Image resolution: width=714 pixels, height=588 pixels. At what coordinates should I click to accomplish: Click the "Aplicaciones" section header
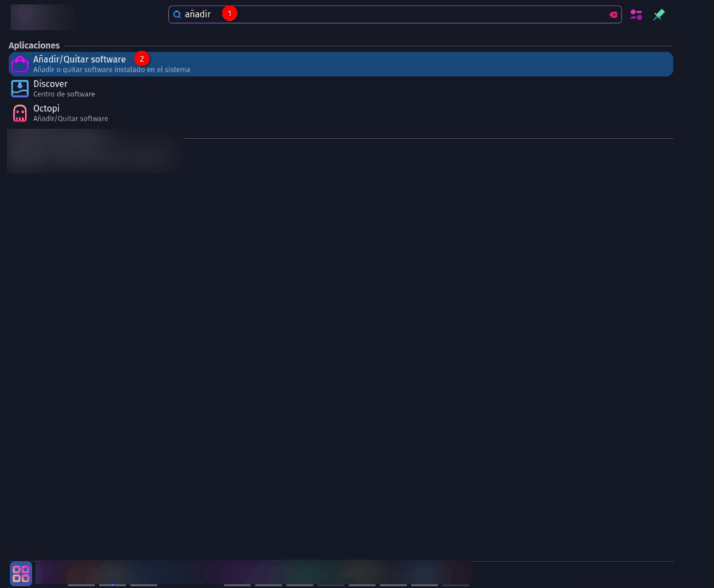[34, 45]
